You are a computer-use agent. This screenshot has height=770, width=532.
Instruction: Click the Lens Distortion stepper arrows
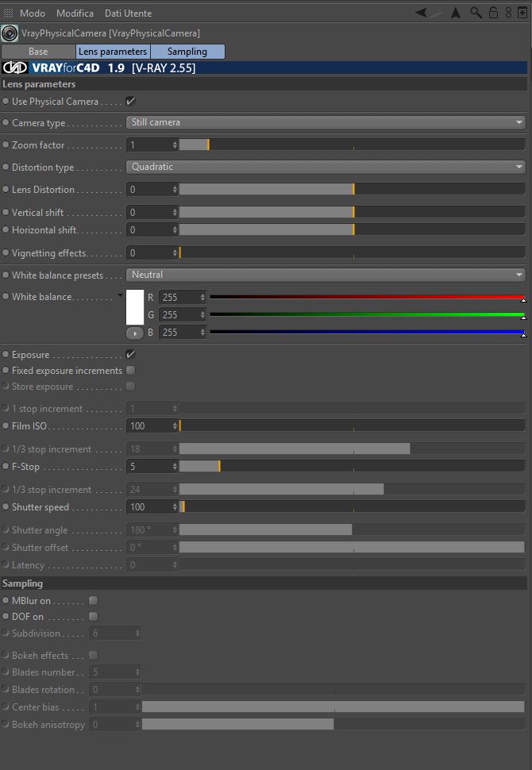(175, 189)
